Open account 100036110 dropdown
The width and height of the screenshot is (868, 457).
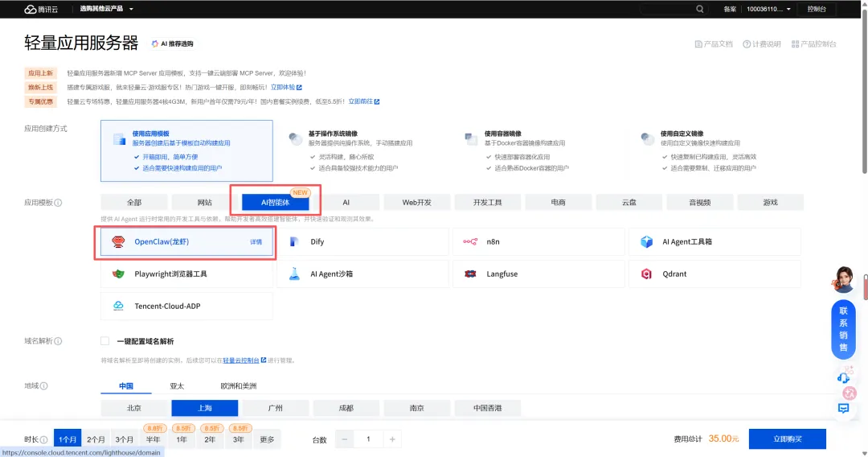coord(768,9)
